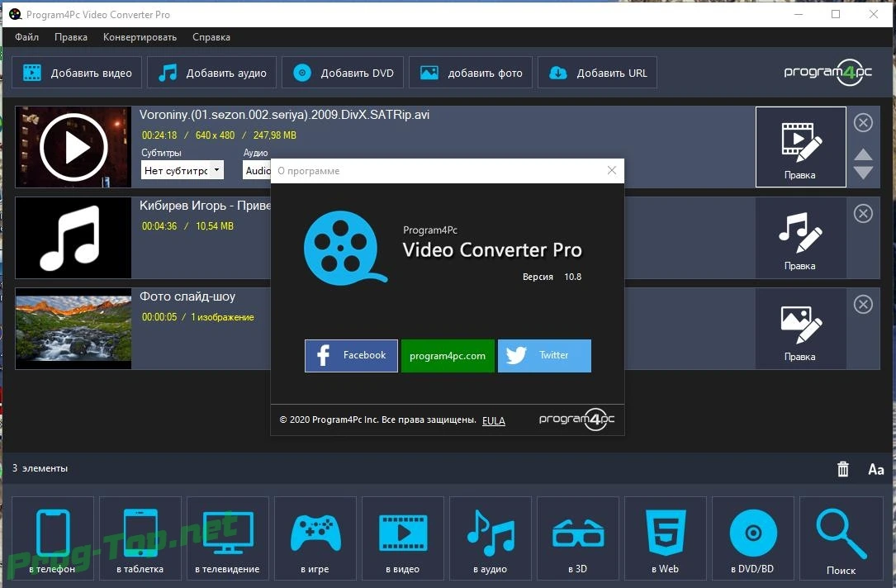Screen dimensions: 896x588
Task: Open the Facebook page button
Action: 351,355
